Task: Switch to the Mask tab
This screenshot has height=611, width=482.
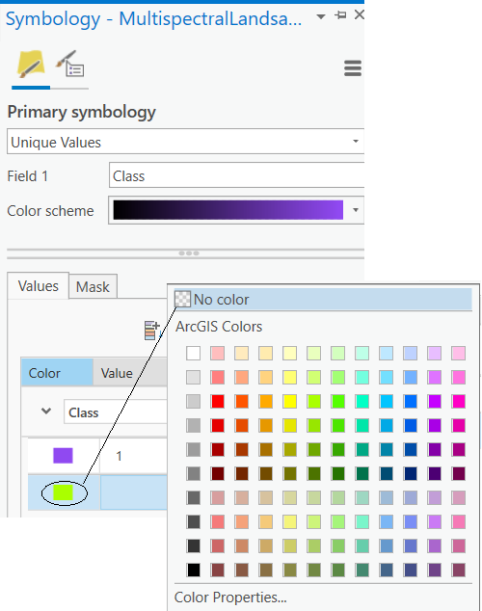Action: click(93, 287)
